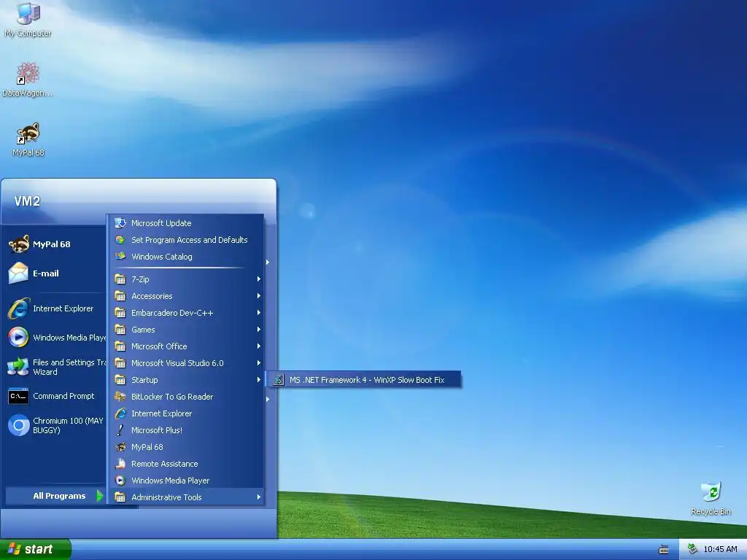Open the Games menu entry
Image resolution: width=747 pixels, height=560 pixels.
click(187, 329)
